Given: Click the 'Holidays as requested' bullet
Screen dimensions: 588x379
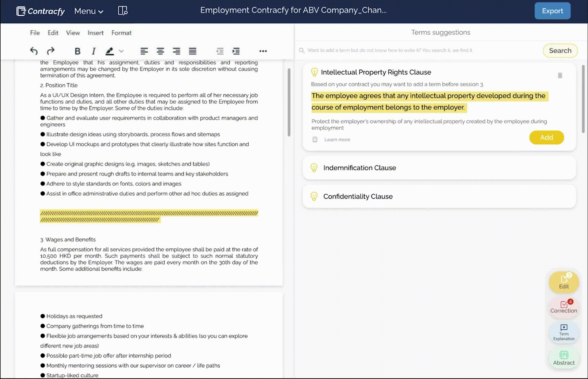Looking at the screenshot, I should point(71,316).
